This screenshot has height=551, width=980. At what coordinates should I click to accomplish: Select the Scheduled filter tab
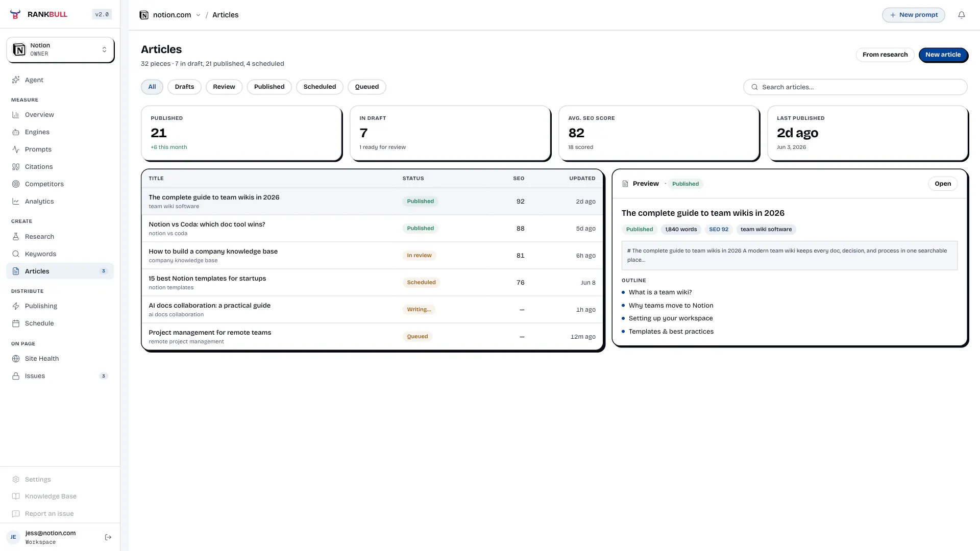pos(320,87)
